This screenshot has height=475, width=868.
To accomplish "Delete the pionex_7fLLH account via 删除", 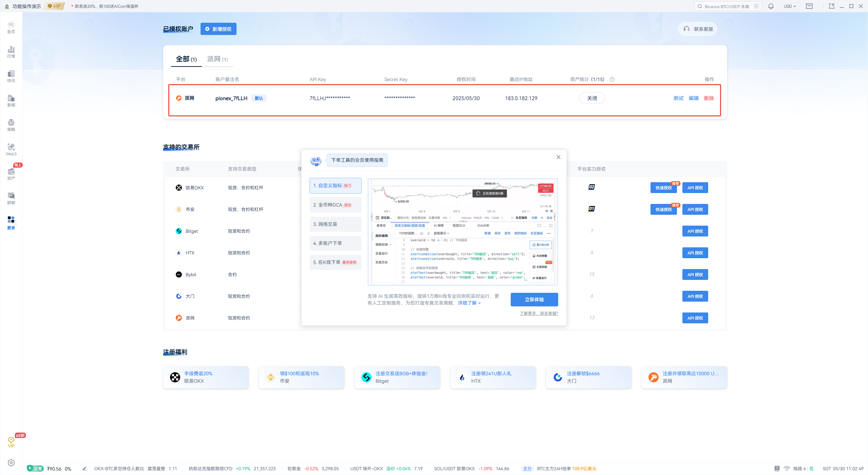I will [x=709, y=98].
